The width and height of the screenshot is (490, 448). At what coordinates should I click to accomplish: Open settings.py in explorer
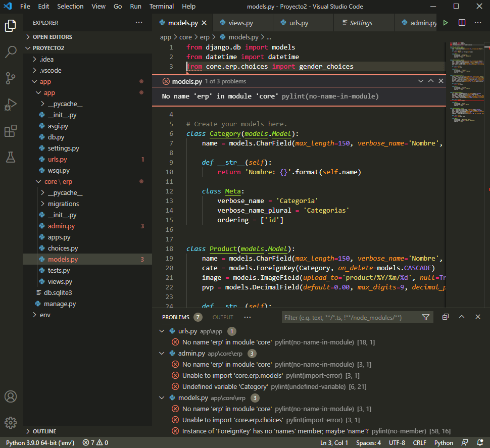[x=87, y=148]
